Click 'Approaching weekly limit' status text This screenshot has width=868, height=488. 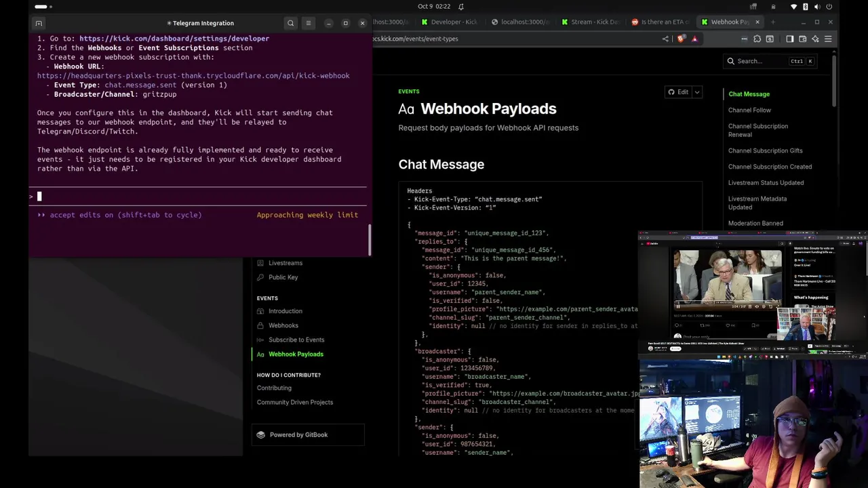(307, 215)
